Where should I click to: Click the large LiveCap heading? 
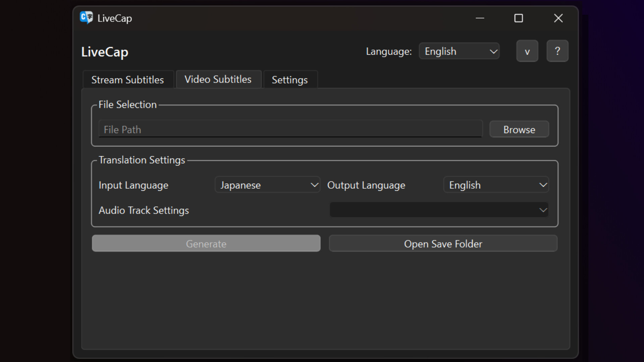click(105, 52)
